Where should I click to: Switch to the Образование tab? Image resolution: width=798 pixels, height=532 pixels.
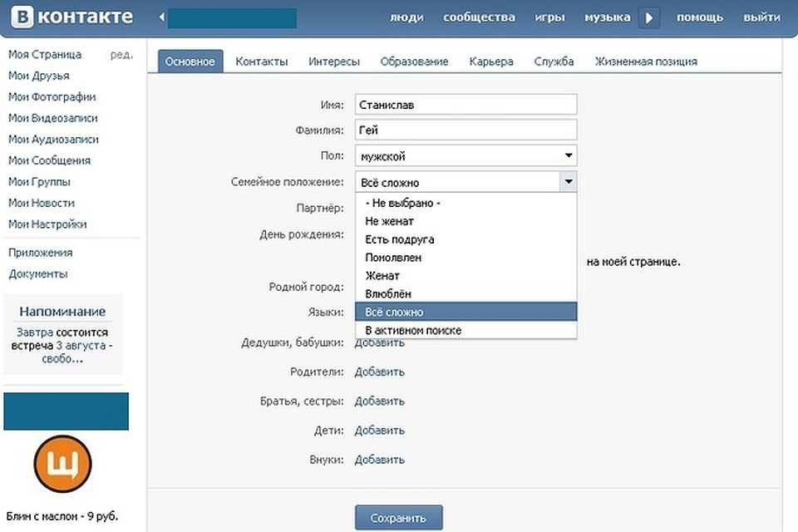pyautogui.click(x=414, y=62)
